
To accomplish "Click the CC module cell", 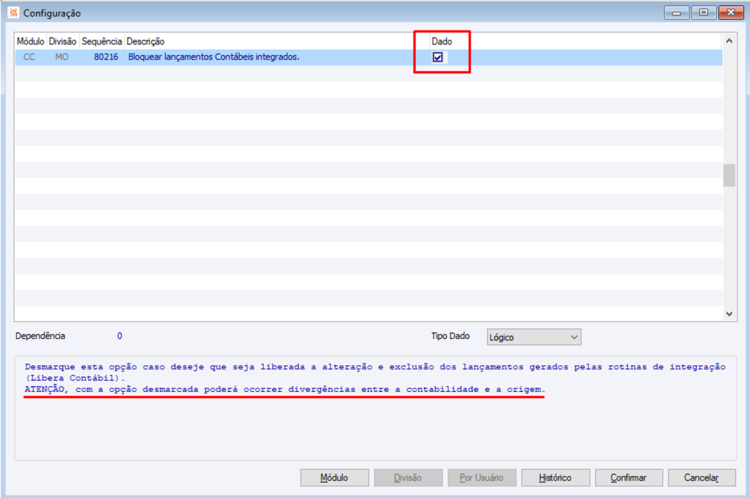I will pyautogui.click(x=29, y=57).
